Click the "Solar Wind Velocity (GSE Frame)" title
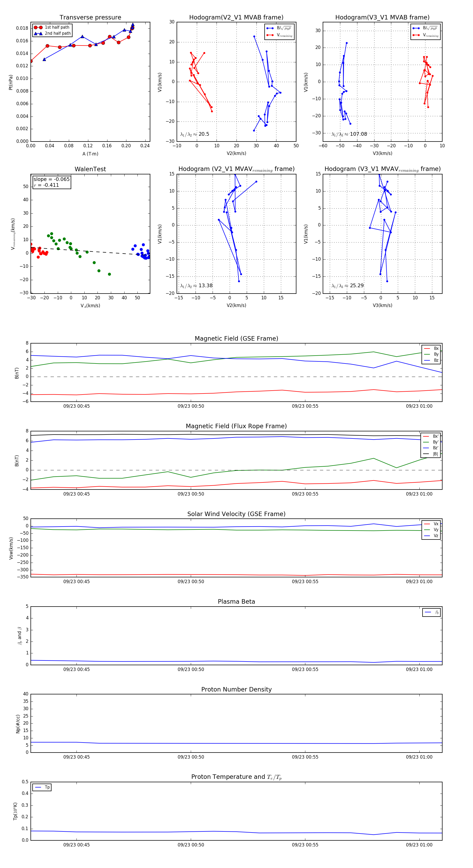This screenshot has width=473, height=868. coord(236,514)
